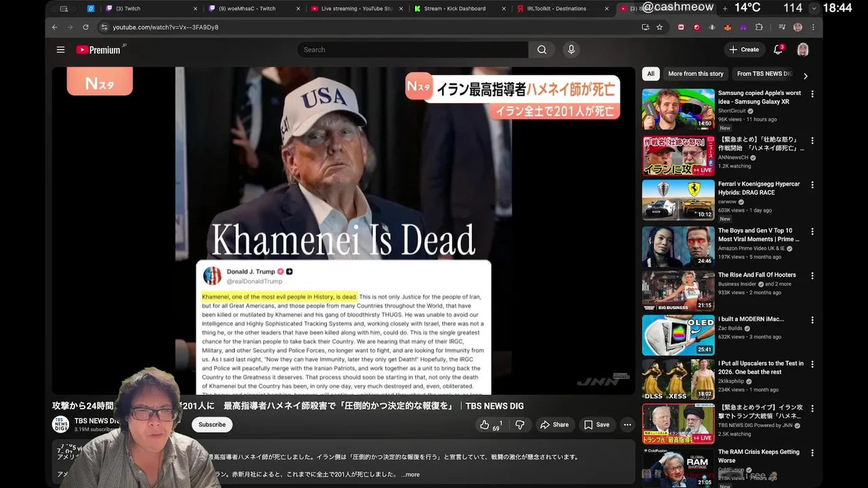This screenshot has height=488, width=868.
Task: Switch to Stream - Kick Dashboard tab
Action: 460,9
